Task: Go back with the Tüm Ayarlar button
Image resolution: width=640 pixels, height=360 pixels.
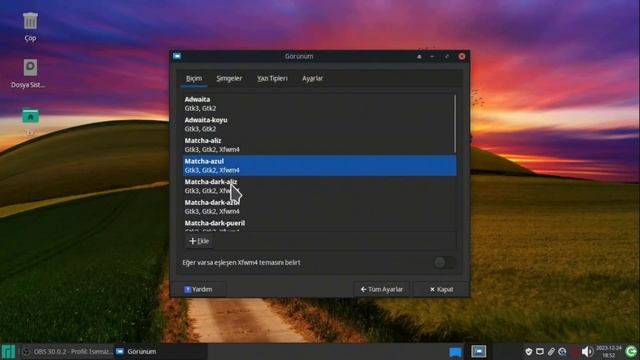Action: coord(382,289)
